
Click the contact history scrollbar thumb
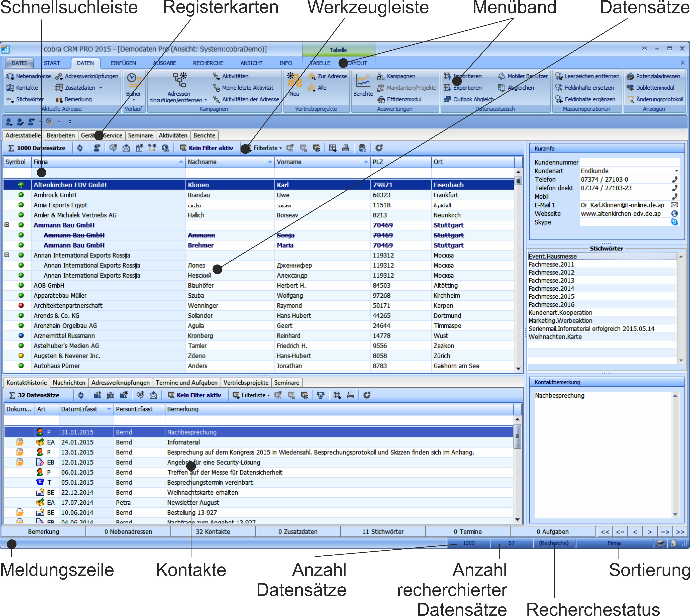click(517, 436)
